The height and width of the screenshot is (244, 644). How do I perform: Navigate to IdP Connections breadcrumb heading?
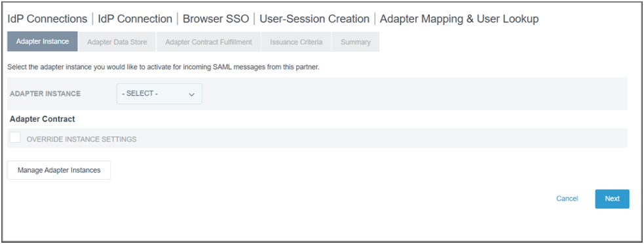(47, 19)
